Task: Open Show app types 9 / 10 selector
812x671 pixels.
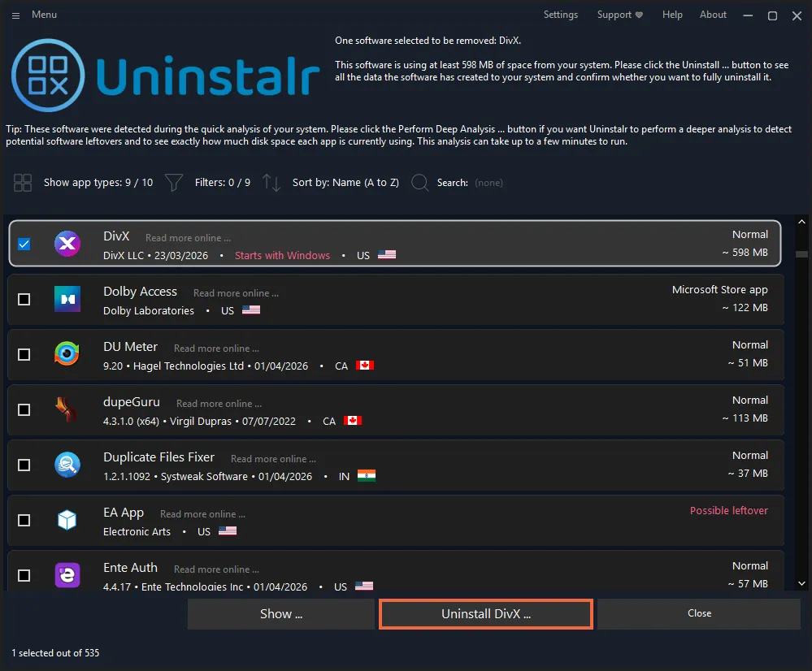Action: (98, 183)
